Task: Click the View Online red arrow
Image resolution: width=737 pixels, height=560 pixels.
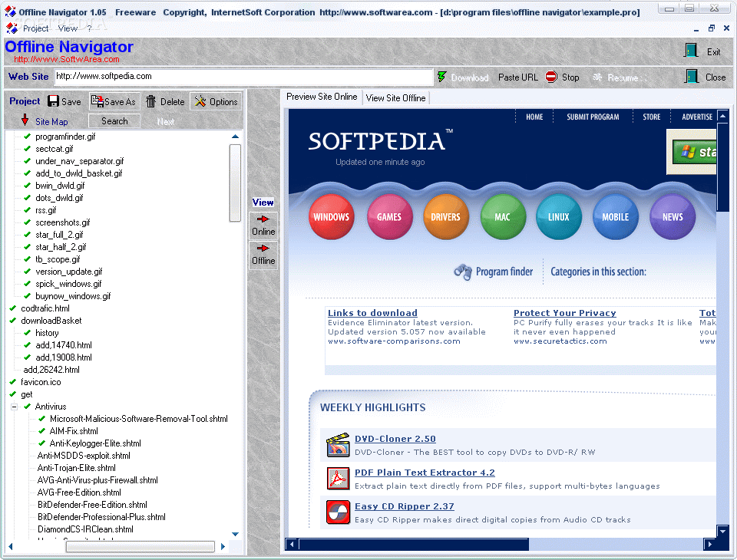Action: pyautogui.click(x=263, y=219)
